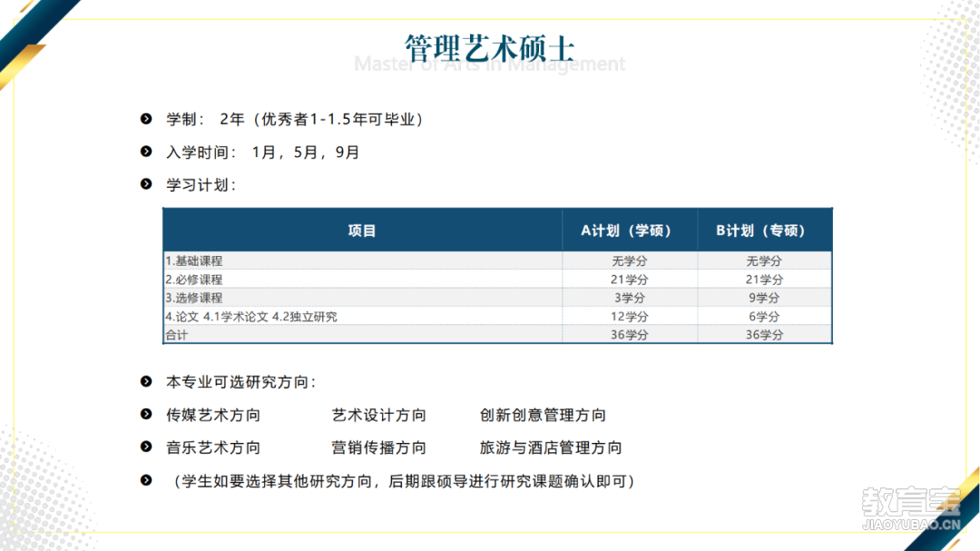This screenshot has height=551, width=980.
Task: Click the 项目 table header
Action: pos(362,231)
